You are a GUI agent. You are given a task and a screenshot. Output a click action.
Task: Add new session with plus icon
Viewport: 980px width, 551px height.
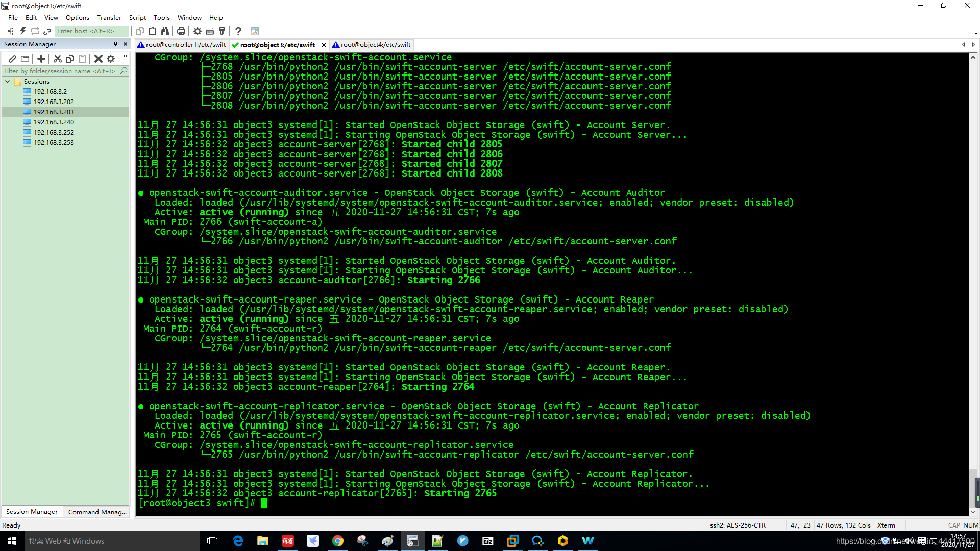pyautogui.click(x=41, y=59)
